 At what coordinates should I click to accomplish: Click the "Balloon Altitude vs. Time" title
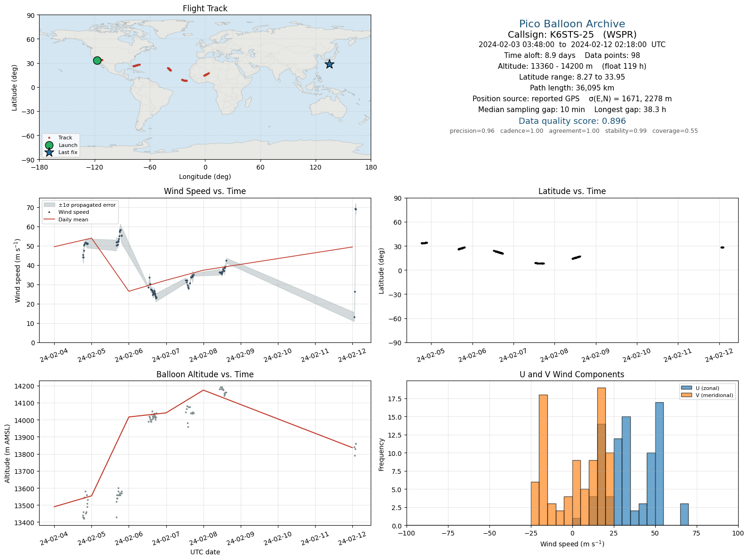pyautogui.click(x=205, y=374)
